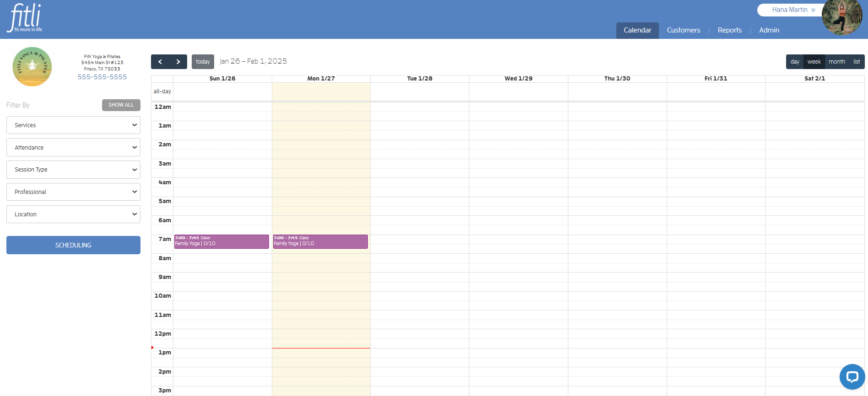Screen dimensions: 868x396
Task: Jump to today
Action: [x=203, y=62]
